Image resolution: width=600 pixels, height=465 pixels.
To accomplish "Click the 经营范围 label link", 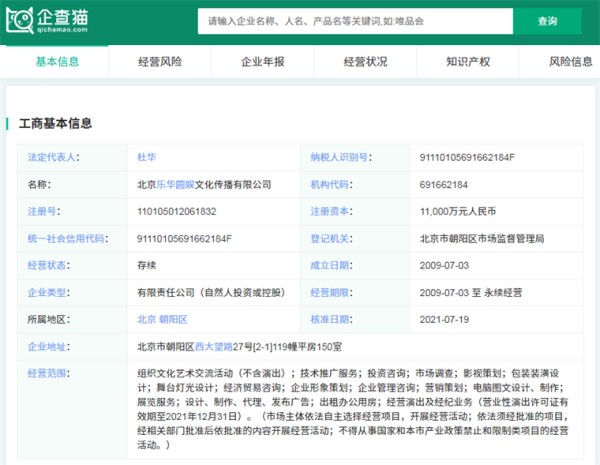I will [47, 373].
